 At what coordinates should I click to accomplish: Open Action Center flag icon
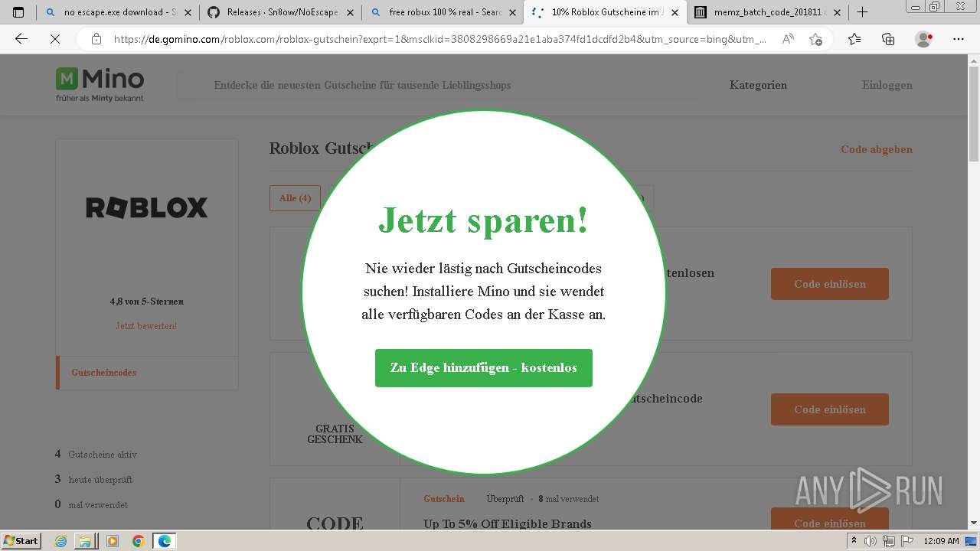coord(906,541)
